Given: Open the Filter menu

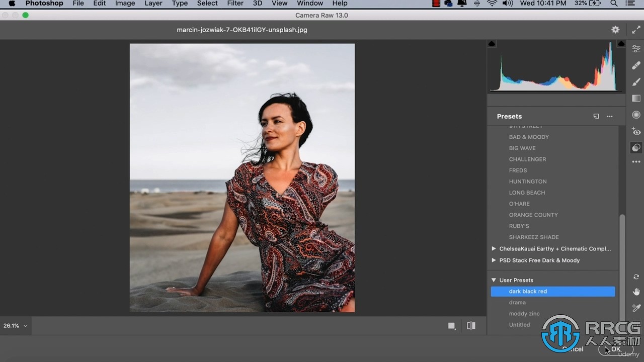Looking at the screenshot, I should click(235, 4).
